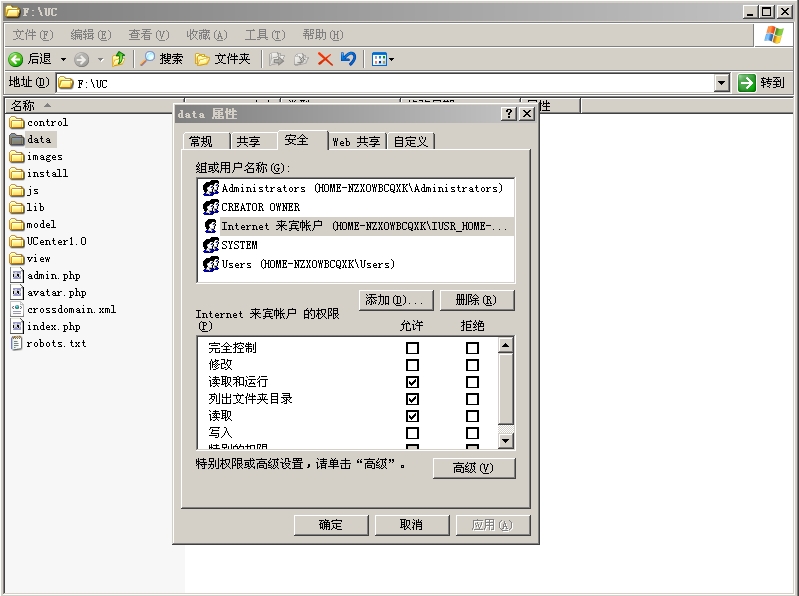Open the View (查看) menu
Viewport: 799px width, 596px height.
point(148,35)
